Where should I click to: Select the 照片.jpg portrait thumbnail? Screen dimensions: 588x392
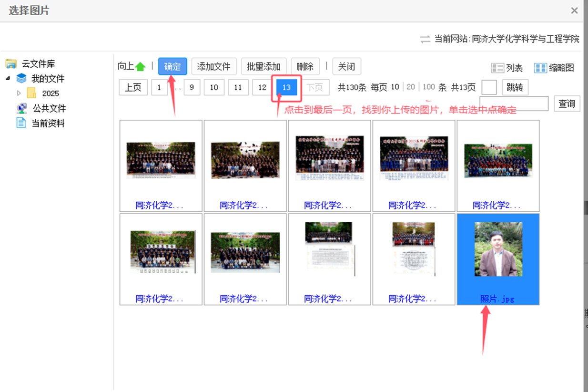[498, 249]
